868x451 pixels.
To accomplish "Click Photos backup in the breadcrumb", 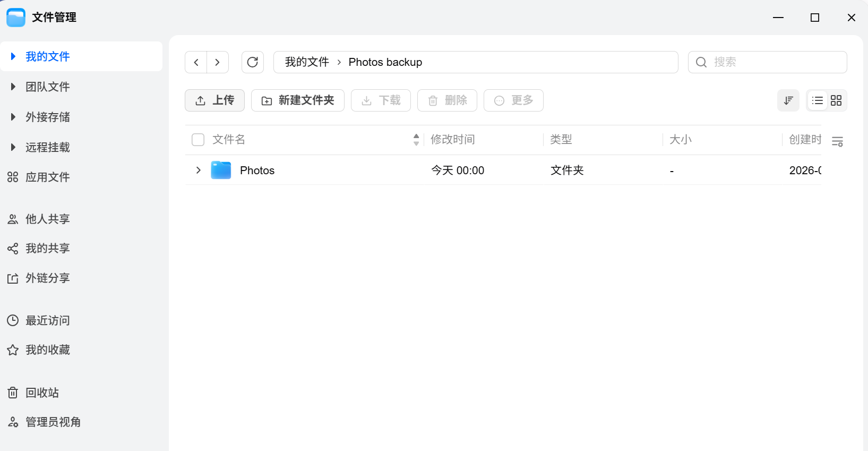I will point(385,62).
